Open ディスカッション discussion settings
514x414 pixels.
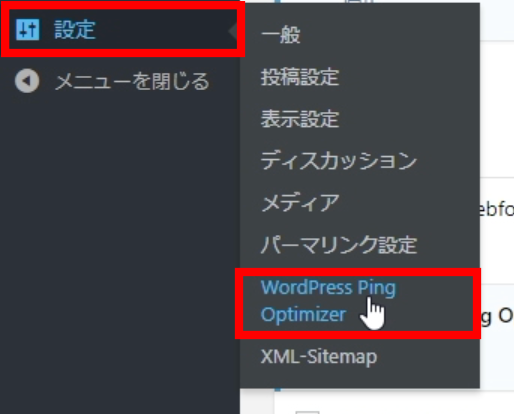pyautogui.click(x=339, y=161)
